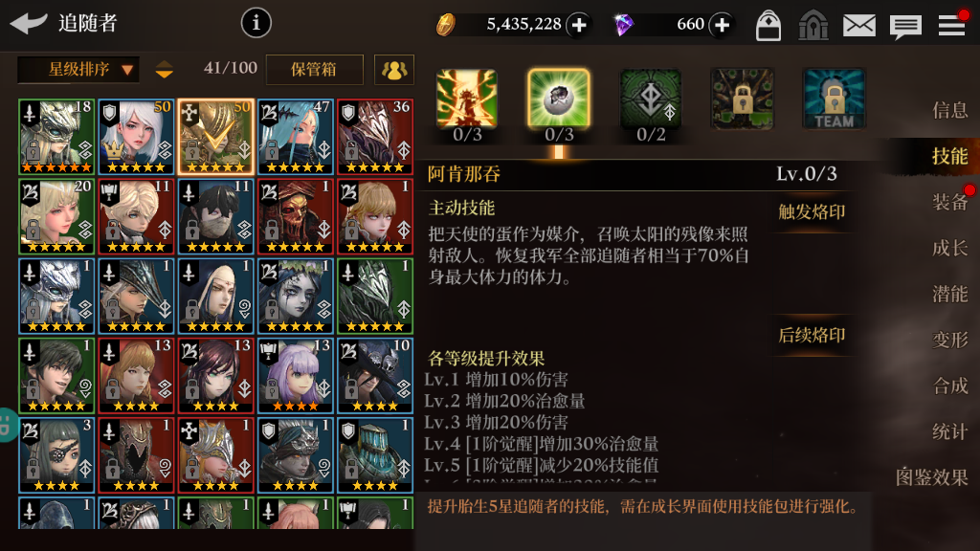The width and height of the screenshot is (980, 551).
Task: Add gold using the plus icon
Action: point(579,25)
